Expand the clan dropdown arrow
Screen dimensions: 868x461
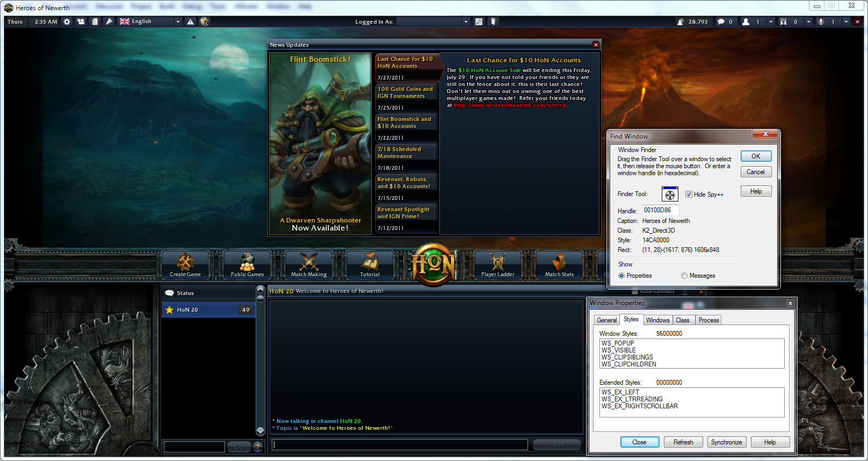(808, 21)
